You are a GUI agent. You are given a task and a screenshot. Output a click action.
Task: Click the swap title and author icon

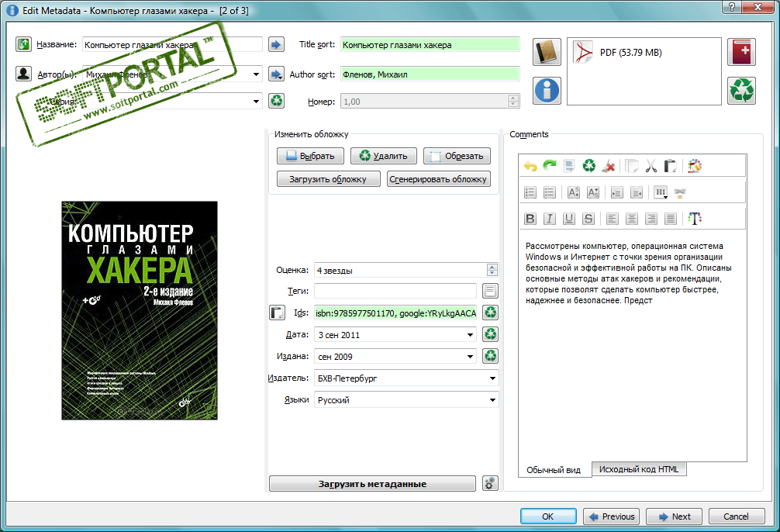coord(23,44)
